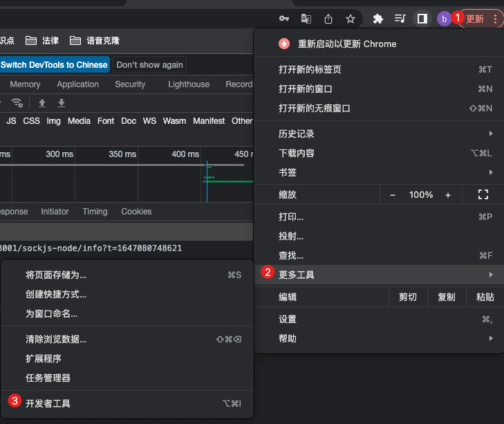This screenshot has width=504, height=424.
Task: Open the Initiator request detail tab
Action: (55, 212)
